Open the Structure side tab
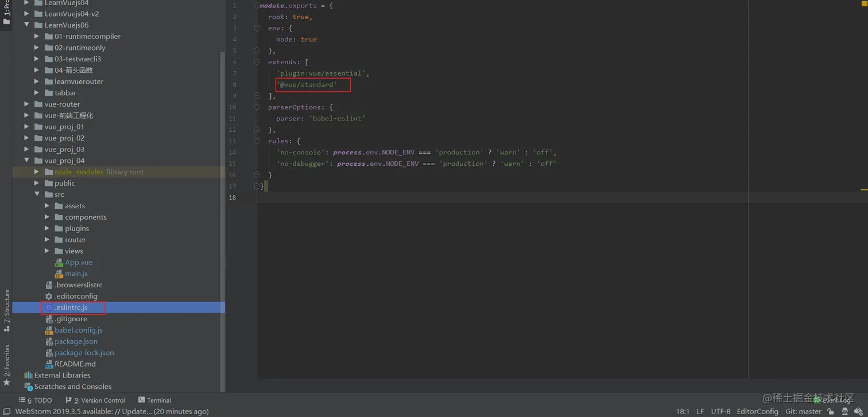The width and height of the screenshot is (868, 417). coord(6,310)
